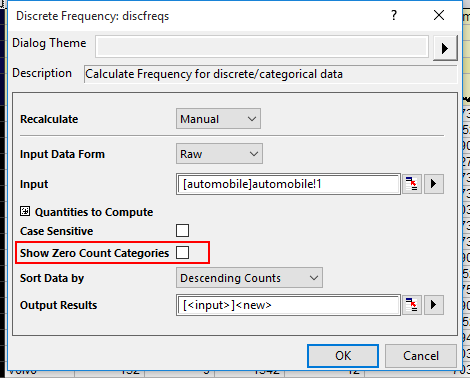Click the Input range selection icon

pos(412,184)
